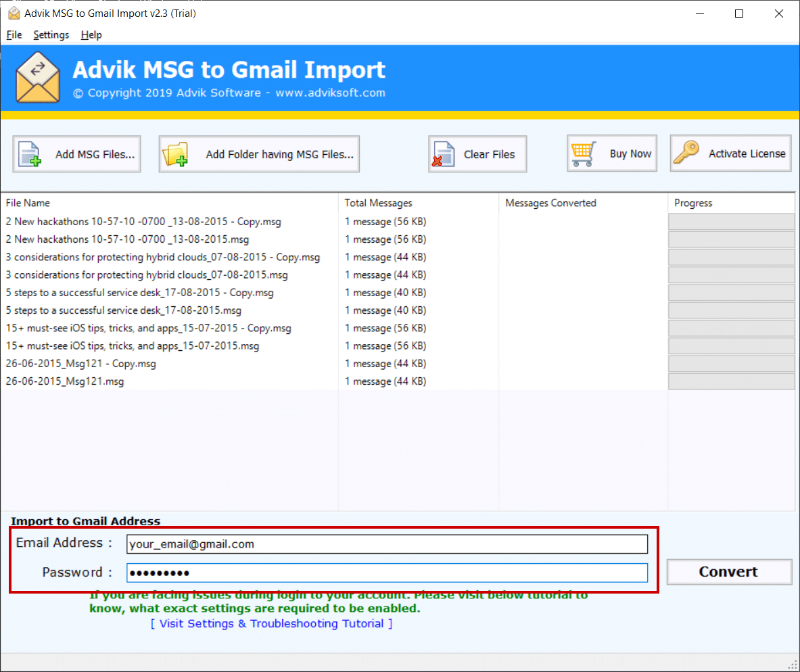This screenshot has height=672, width=800.
Task: Select row '2 New hackathons 10-57-10 -0700 _13-08-2015 - Copy.msg'
Action: tap(143, 222)
